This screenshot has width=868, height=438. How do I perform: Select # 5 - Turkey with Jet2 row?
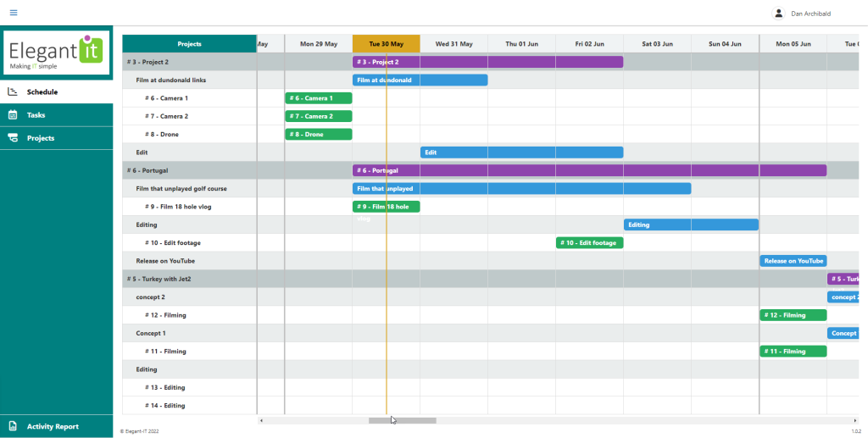tap(189, 279)
